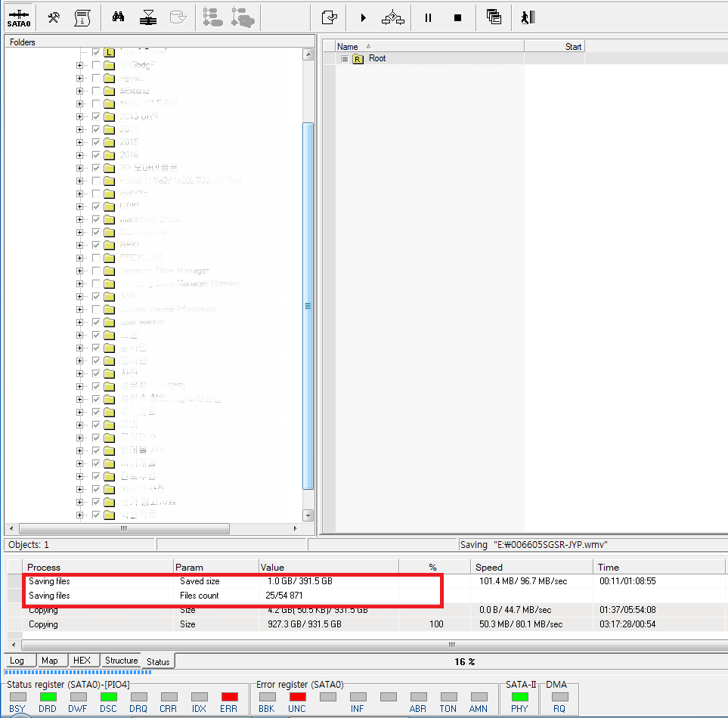Expand the System Volume Information node
728x718 pixels.
point(80,310)
